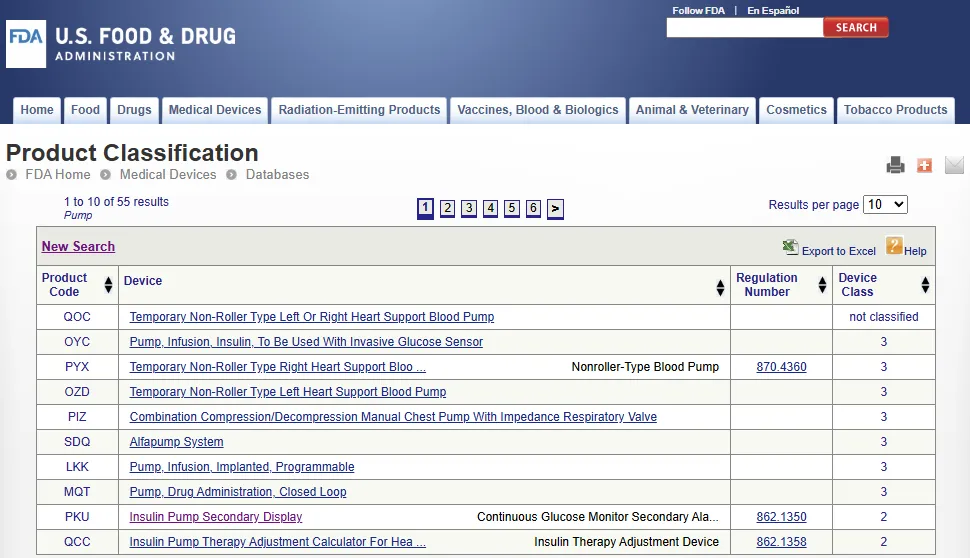Click the Excel export icon
This screenshot has height=558, width=970.
pyautogui.click(x=790, y=247)
